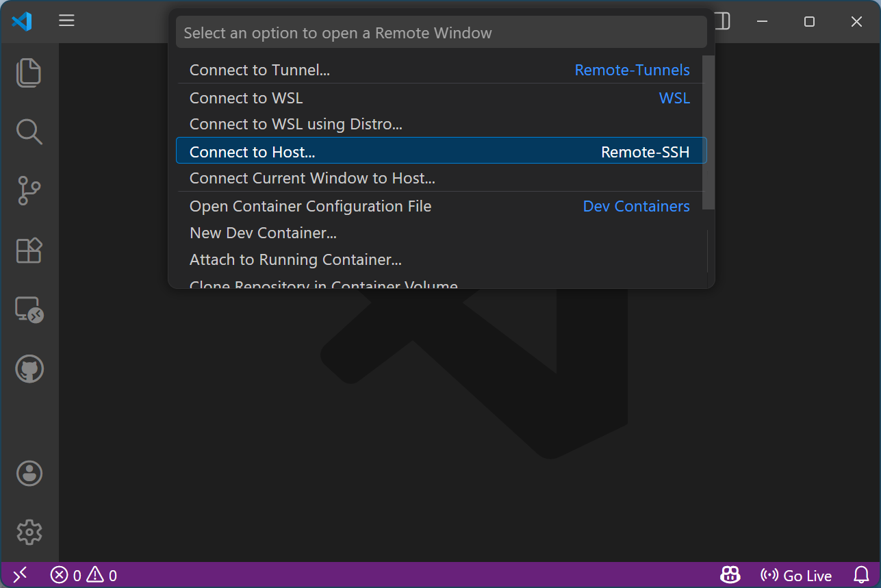The width and height of the screenshot is (881, 588).
Task: Minimize the VS Code window
Action: 762,21
